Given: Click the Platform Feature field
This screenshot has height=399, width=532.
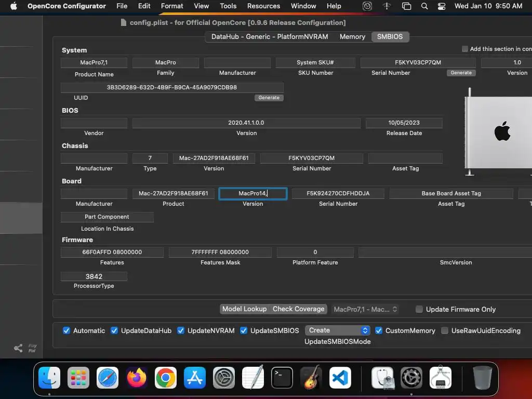Looking at the screenshot, I should (315, 252).
